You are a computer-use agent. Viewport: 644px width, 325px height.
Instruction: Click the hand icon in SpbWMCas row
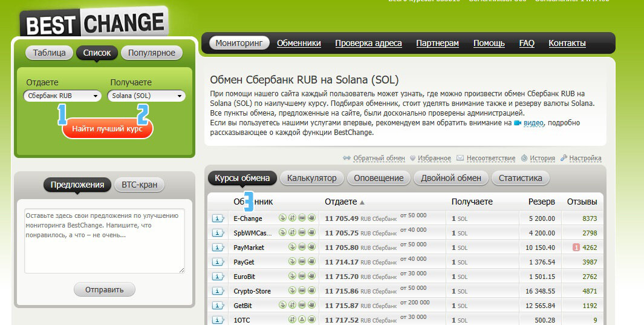click(x=312, y=232)
